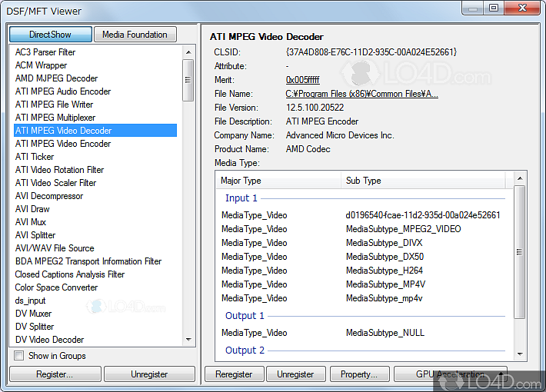
Task: Click Unregister button under the filter list
Action: [x=149, y=374]
